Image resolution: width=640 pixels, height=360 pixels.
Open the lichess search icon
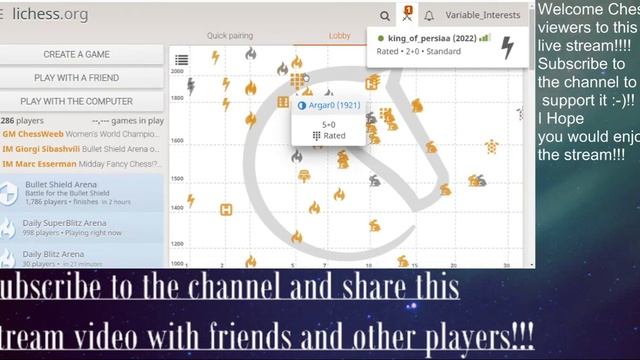tap(384, 16)
